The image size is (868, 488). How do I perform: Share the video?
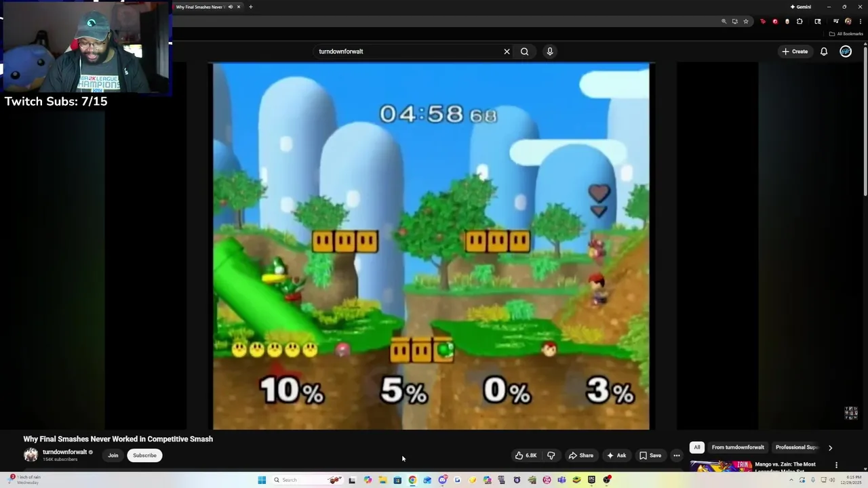[x=581, y=455]
